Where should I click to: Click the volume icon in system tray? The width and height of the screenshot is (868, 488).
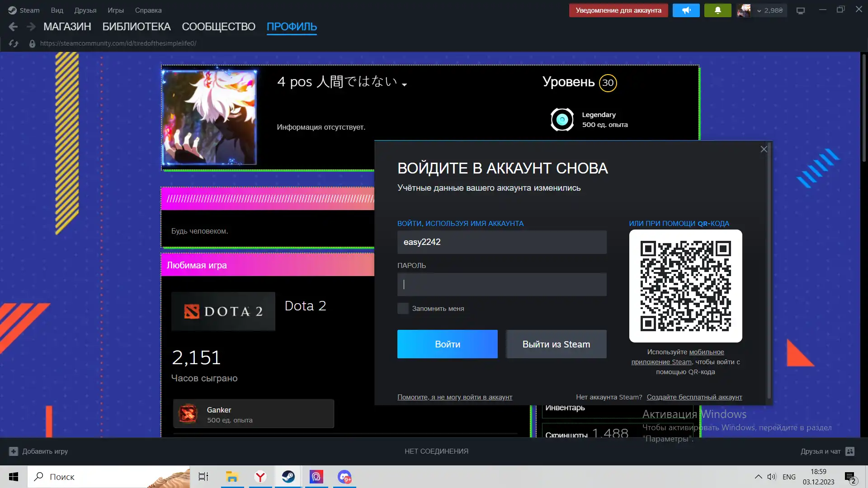tap(771, 477)
